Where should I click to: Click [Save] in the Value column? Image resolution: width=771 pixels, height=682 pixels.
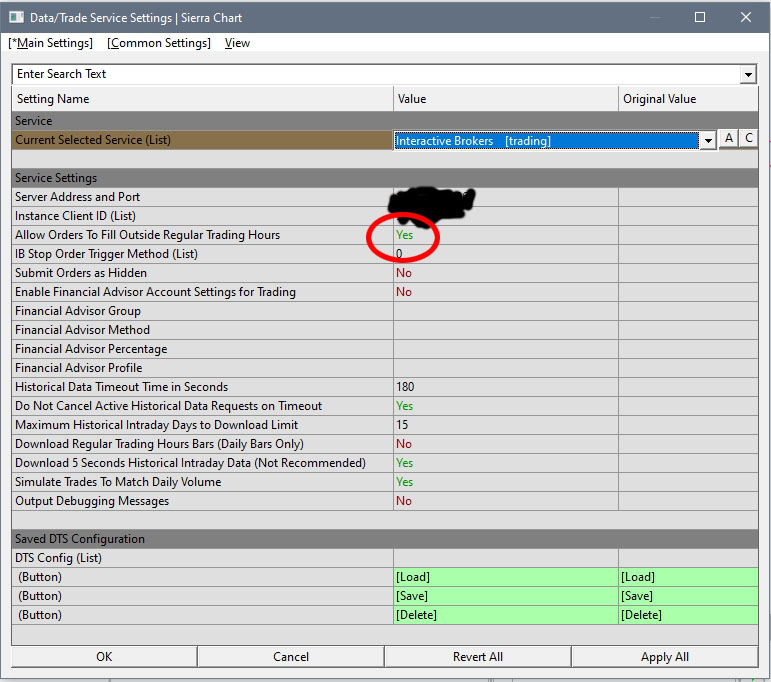coord(505,596)
